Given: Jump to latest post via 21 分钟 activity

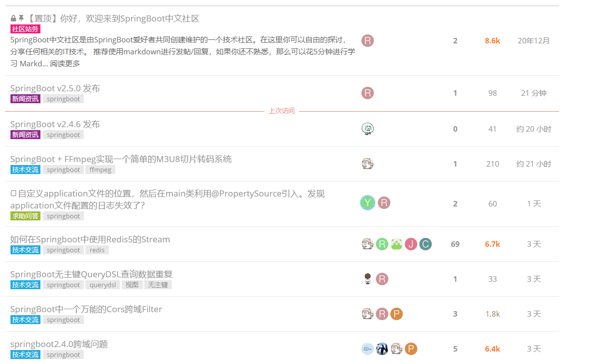Looking at the screenshot, I should pyautogui.click(x=534, y=93).
